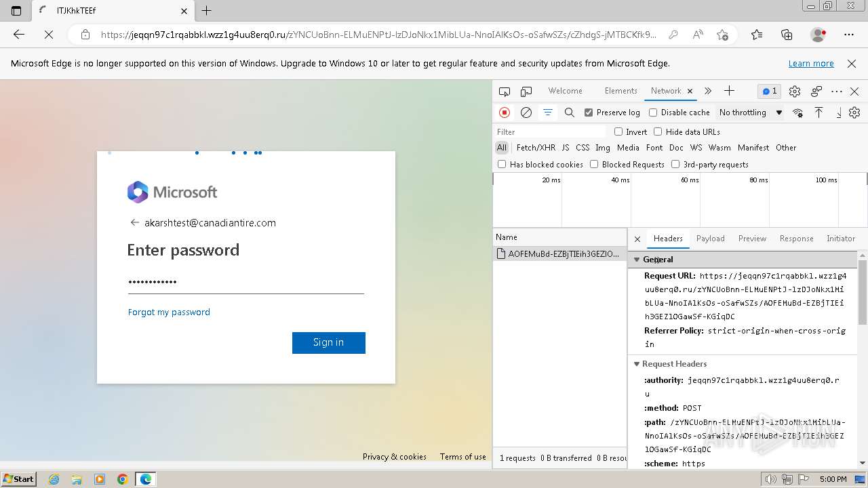Open the Preview tab
The width and height of the screenshot is (868, 488).
(752, 239)
